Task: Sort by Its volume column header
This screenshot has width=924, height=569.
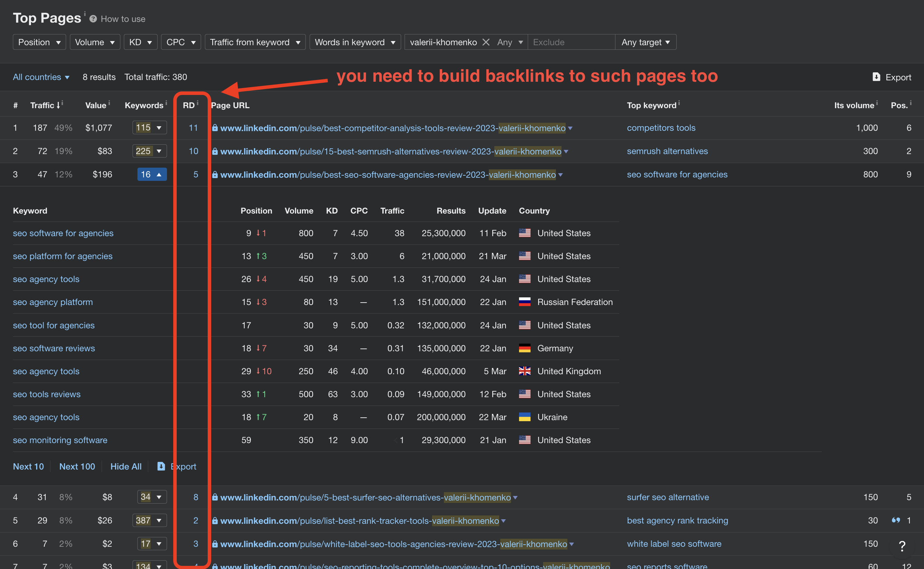Action: pyautogui.click(x=854, y=105)
